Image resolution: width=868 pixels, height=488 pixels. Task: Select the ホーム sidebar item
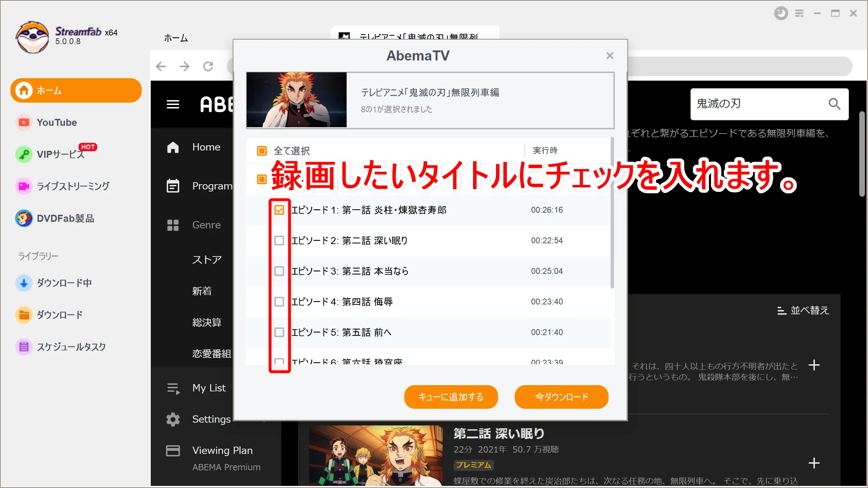point(76,90)
